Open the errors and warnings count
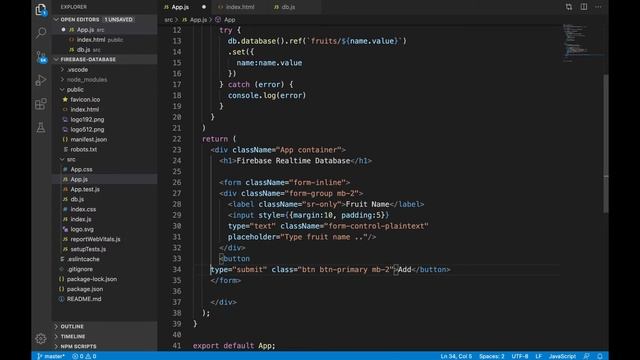This screenshot has width=640, height=360. (84, 356)
